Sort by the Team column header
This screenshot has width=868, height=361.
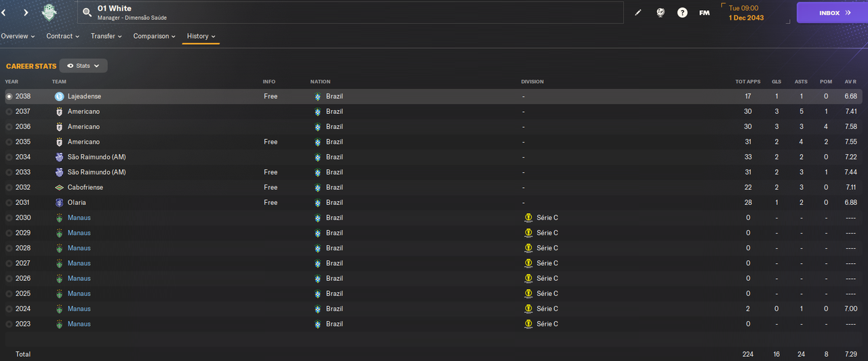point(59,82)
